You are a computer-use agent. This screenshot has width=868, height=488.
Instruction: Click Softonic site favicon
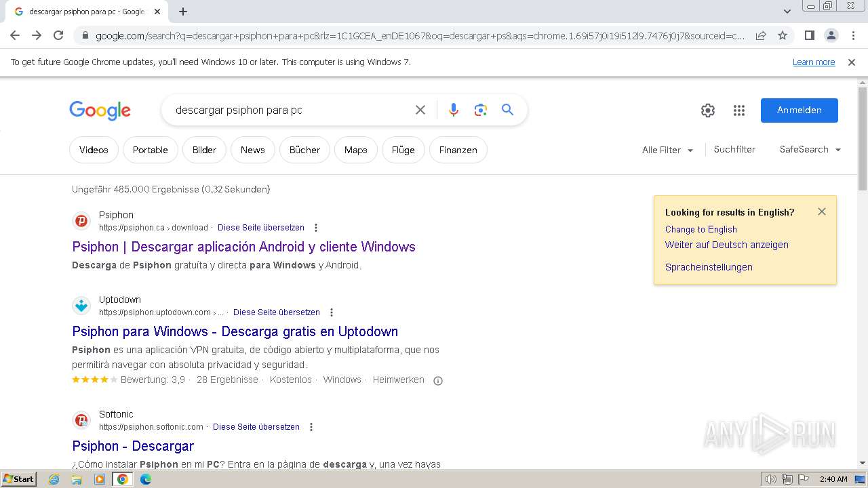(81, 420)
